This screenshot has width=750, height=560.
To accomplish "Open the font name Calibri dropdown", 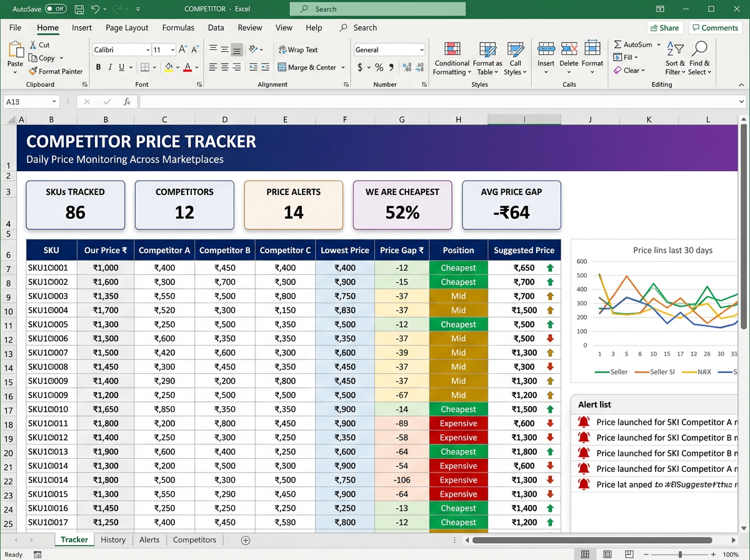I will [x=148, y=50].
